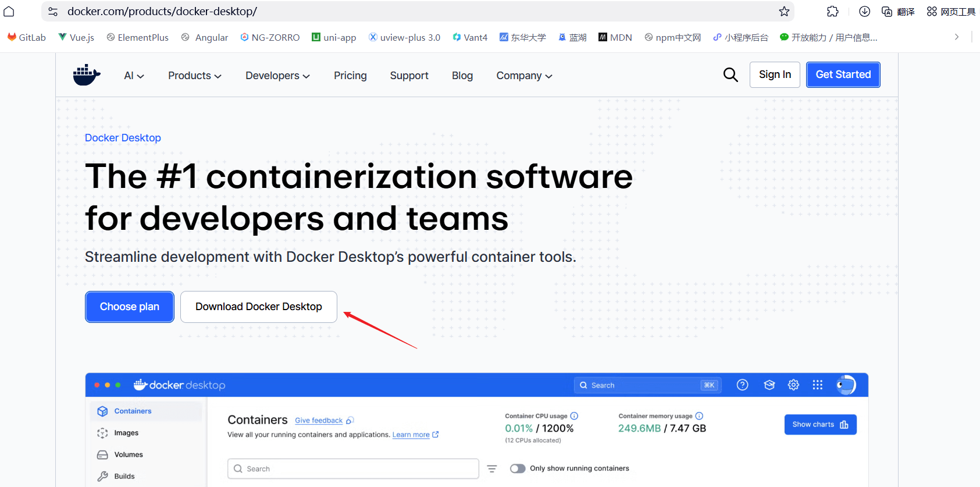
Task: Open browser downloads icon
Action: 865,12
